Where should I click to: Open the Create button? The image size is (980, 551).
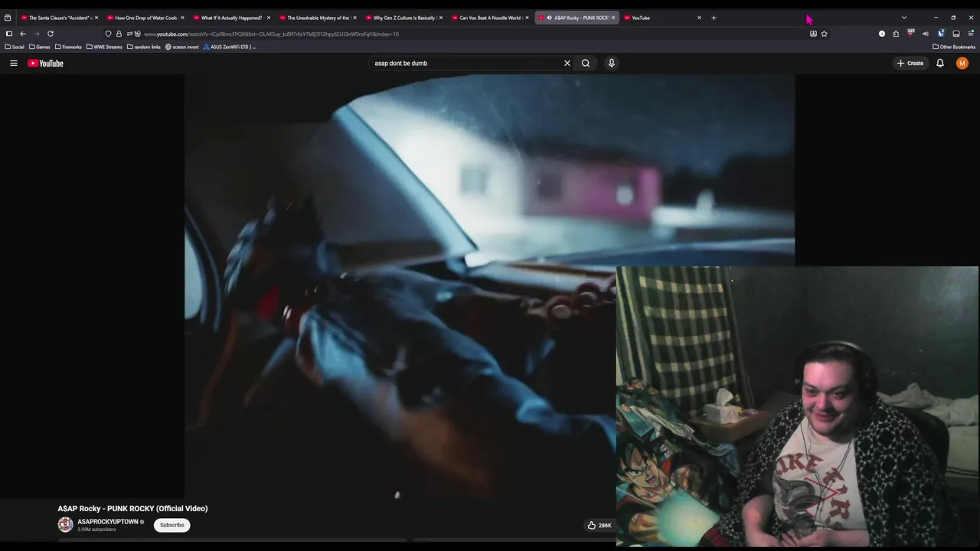coord(910,64)
